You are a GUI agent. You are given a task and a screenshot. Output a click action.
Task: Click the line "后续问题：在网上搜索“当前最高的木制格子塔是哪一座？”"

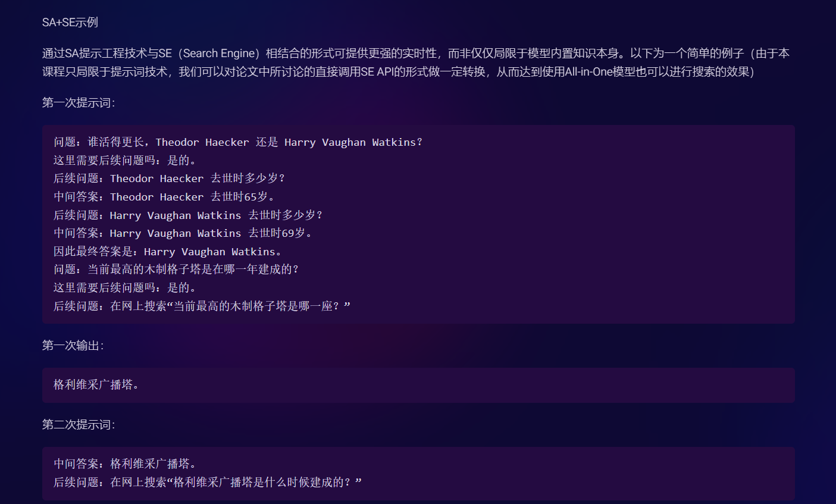[x=202, y=306]
